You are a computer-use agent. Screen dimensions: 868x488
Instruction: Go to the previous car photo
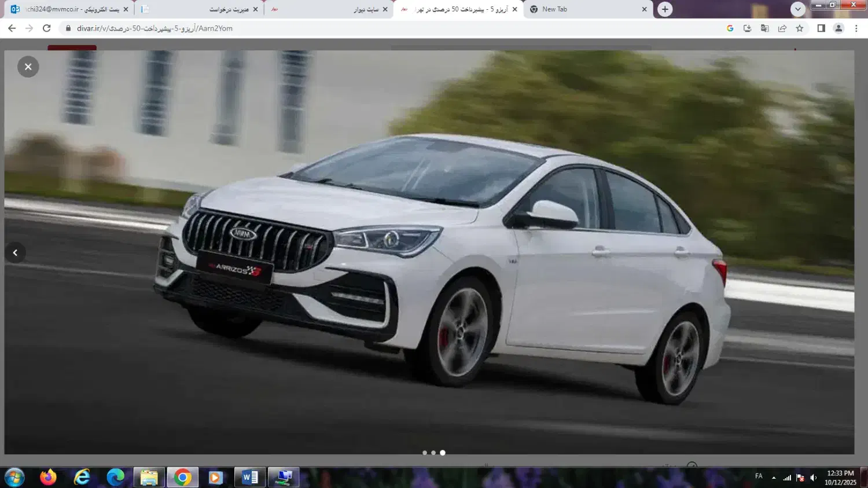[x=16, y=252]
